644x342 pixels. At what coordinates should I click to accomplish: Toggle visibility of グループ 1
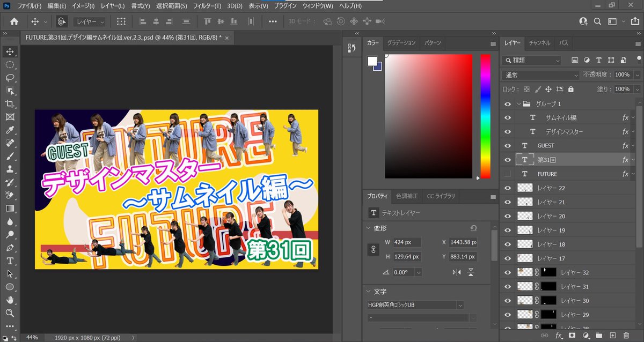(x=507, y=103)
